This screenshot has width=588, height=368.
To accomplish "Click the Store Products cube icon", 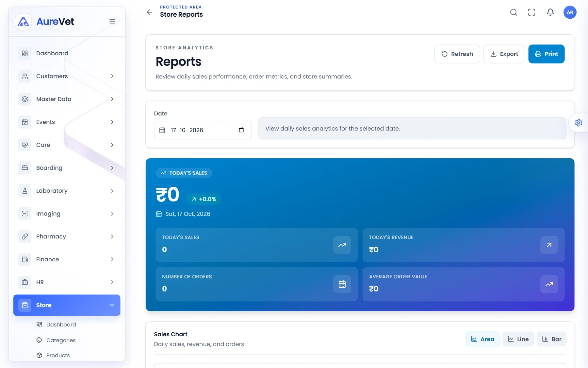I will click(x=39, y=355).
